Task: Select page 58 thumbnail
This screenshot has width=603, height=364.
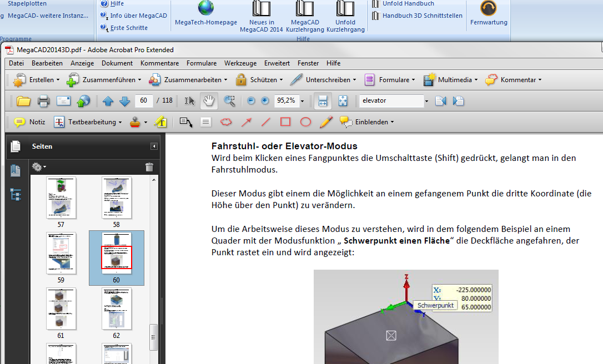Action: [x=117, y=198]
